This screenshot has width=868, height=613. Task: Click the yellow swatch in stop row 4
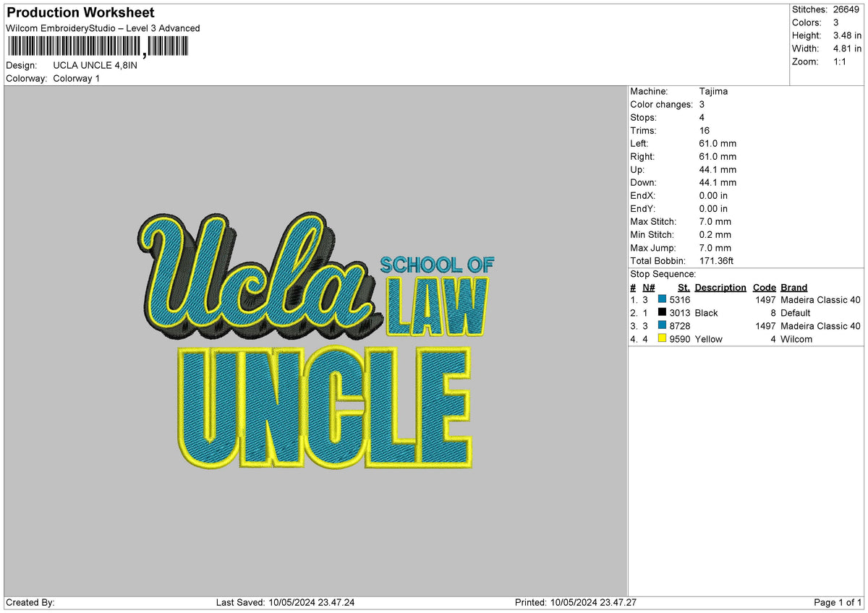(662, 338)
